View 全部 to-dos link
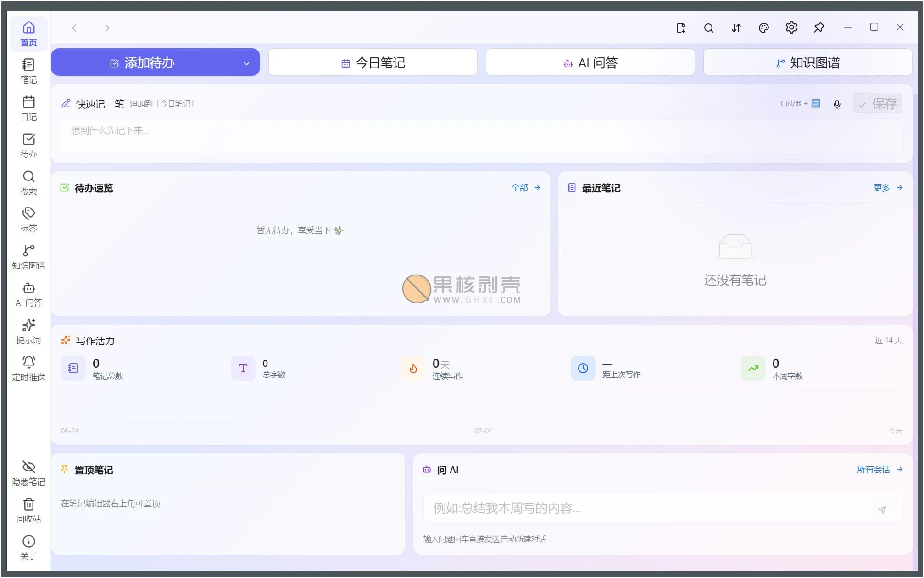The width and height of the screenshot is (924, 578). pos(526,188)
